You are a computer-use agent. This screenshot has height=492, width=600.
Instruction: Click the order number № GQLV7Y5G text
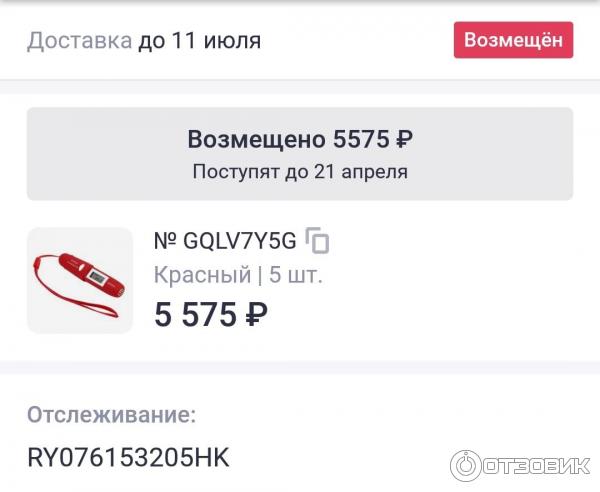click(x=225, y=241)
